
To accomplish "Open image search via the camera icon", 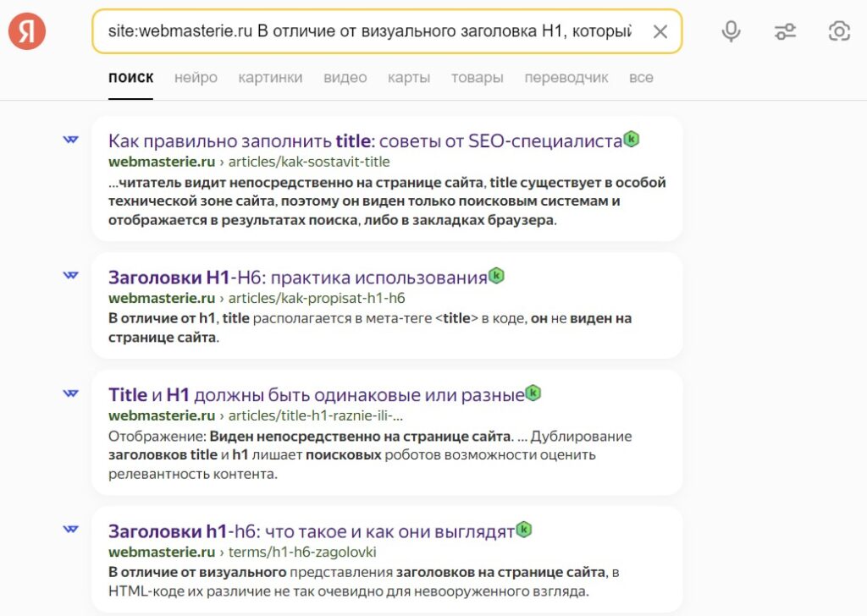I will tap(840, 30).
